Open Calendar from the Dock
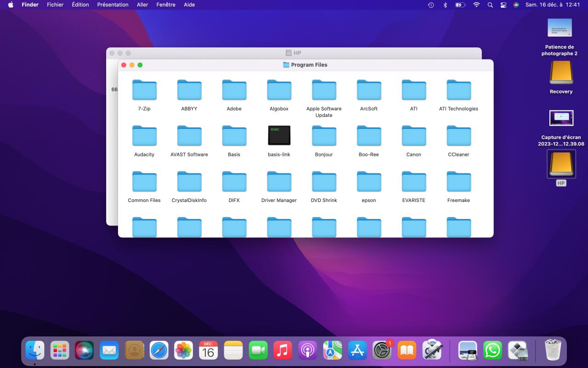 [209, 351]
